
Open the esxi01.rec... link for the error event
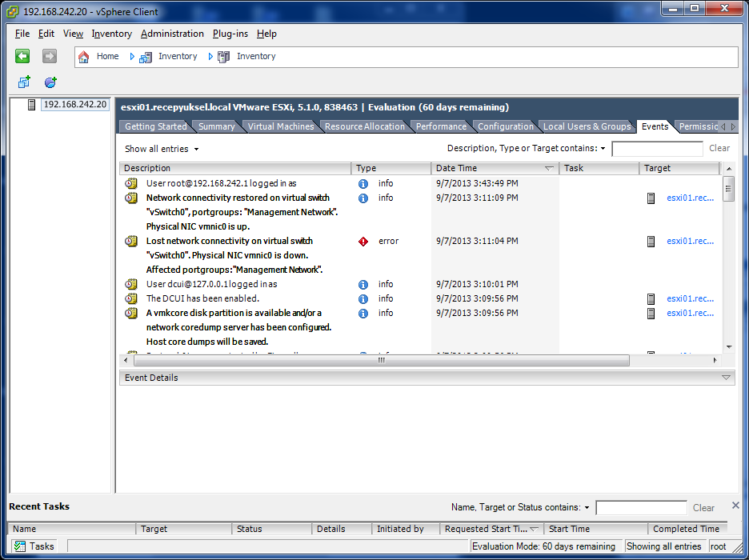[691, 242]
